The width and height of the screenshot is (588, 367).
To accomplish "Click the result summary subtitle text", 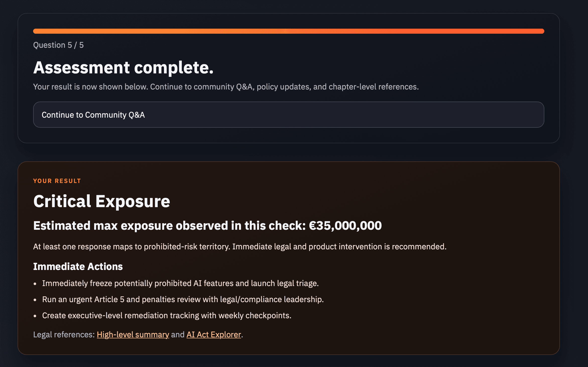I will (x=226, y=87).
